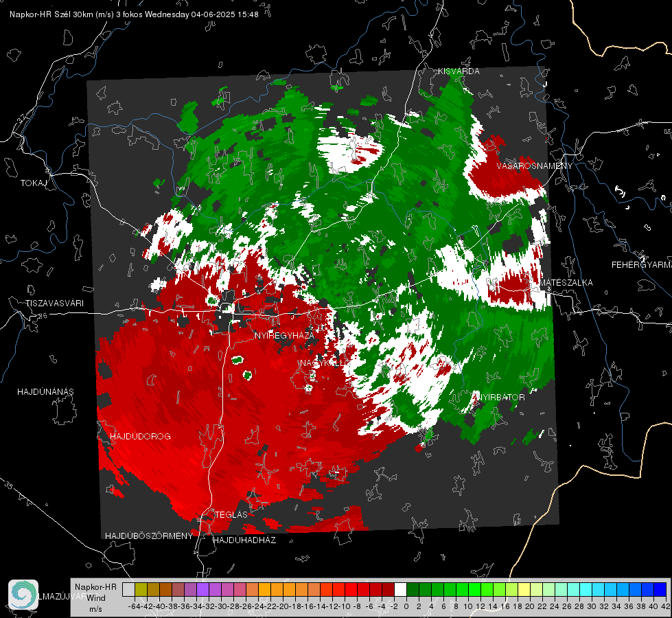Click the m/s unit label in the legend
The image size is (672, 618).
pos(96,608)
